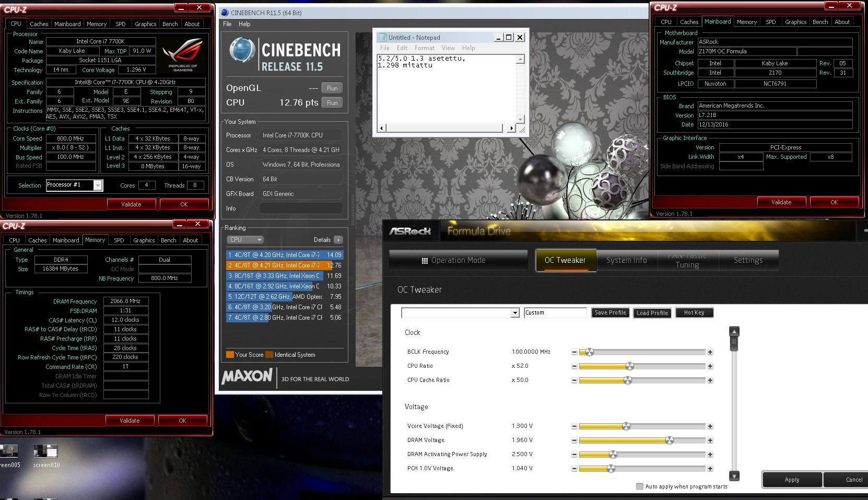This screenshot has height=500, width=868.
Task: Select ranking entry 12C/12T @ 2.62 GHz AMD
Action: (x=285, y=297)
